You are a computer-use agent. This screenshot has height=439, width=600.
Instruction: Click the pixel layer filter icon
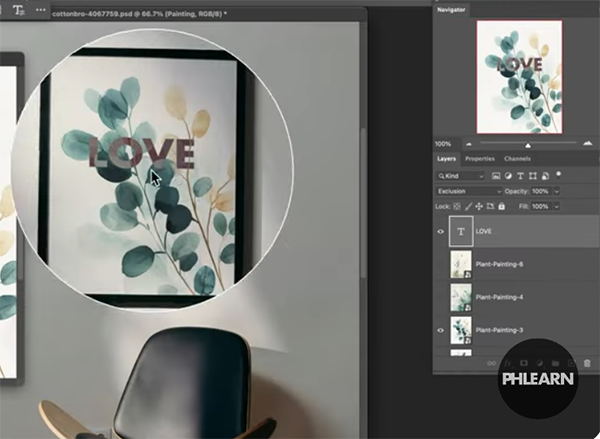click(x=496, y=176)
